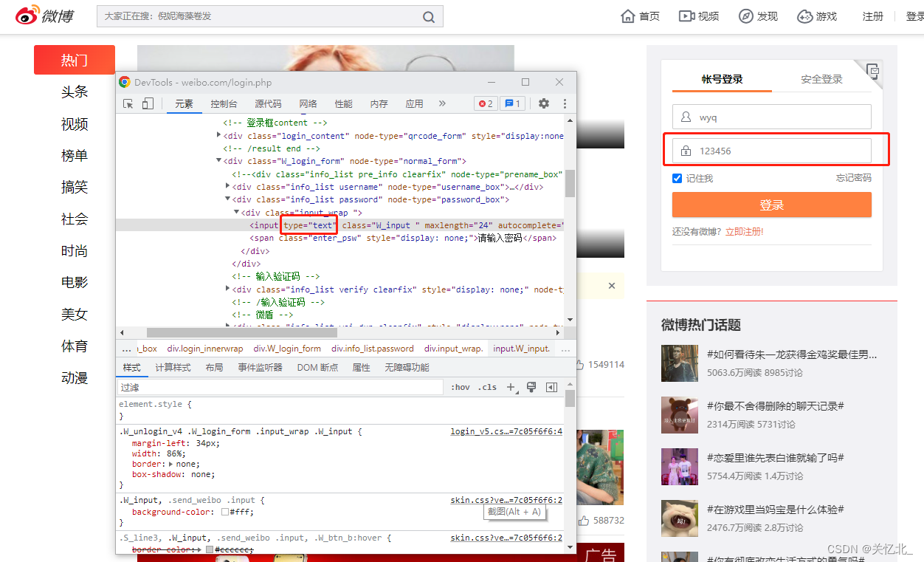Open the rendering emulation paintbrush icon
The width and height of the screenshot is (924, 562).
531,387
